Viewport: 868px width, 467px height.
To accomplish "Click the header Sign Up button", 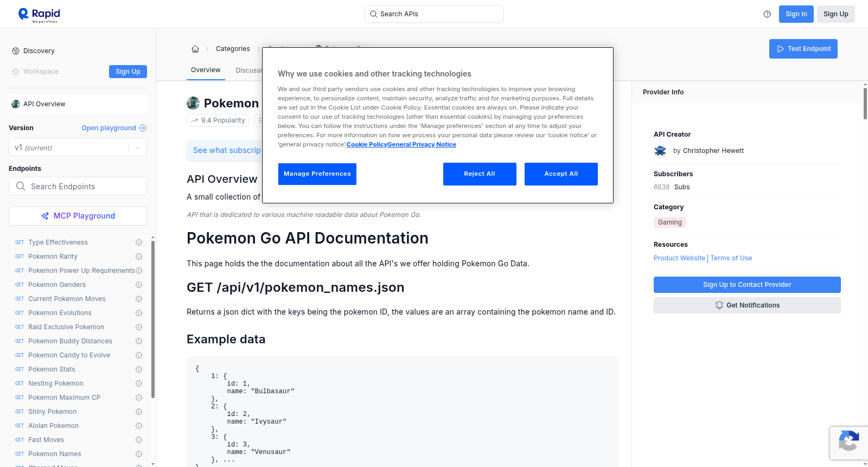I will (x=836, y=14).
